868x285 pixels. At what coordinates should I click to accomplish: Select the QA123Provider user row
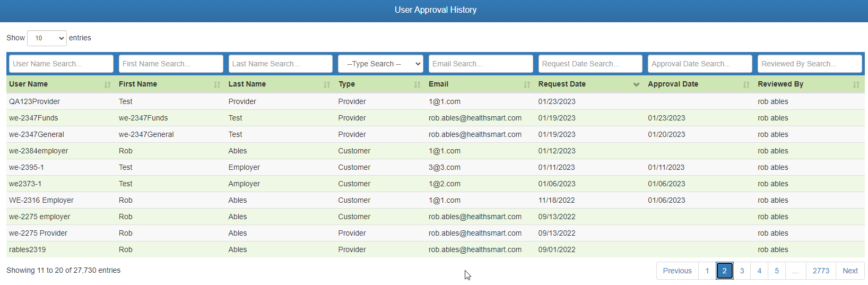(34, 101)
